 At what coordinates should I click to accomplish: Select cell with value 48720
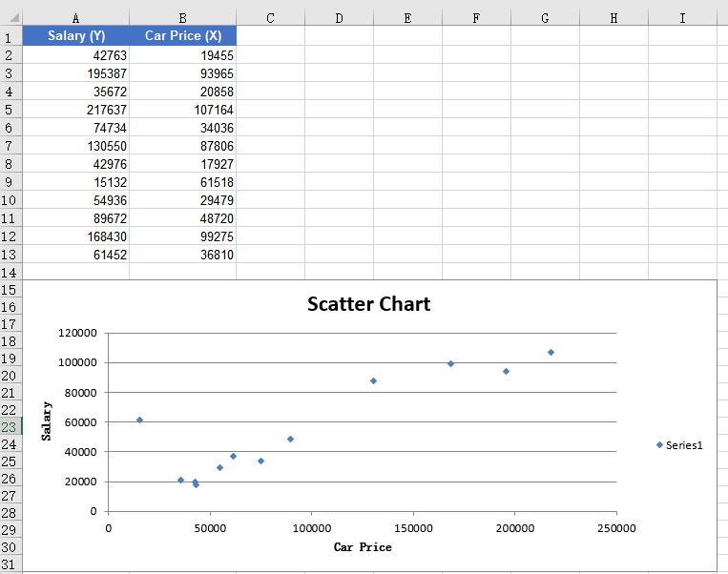(182, 218)
